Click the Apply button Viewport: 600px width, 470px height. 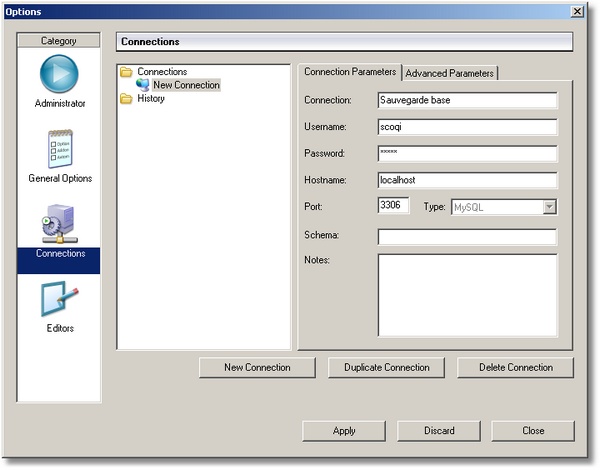pyautogui.click(x=344, y=431)
